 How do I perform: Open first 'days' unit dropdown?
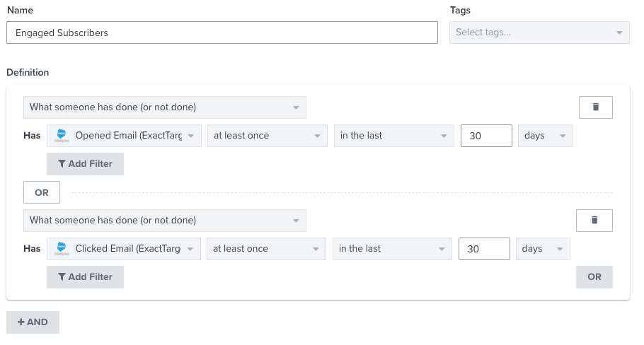545,136
